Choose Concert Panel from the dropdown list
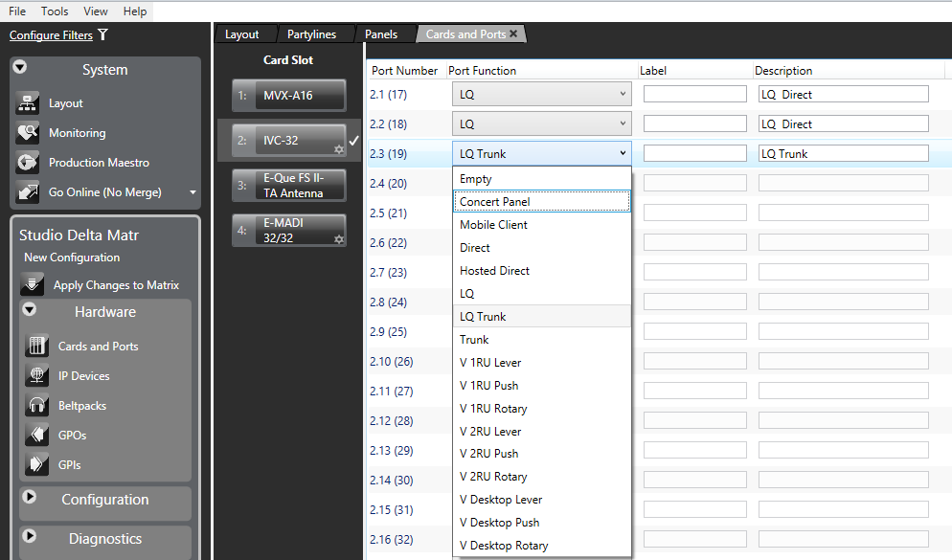 541,202
